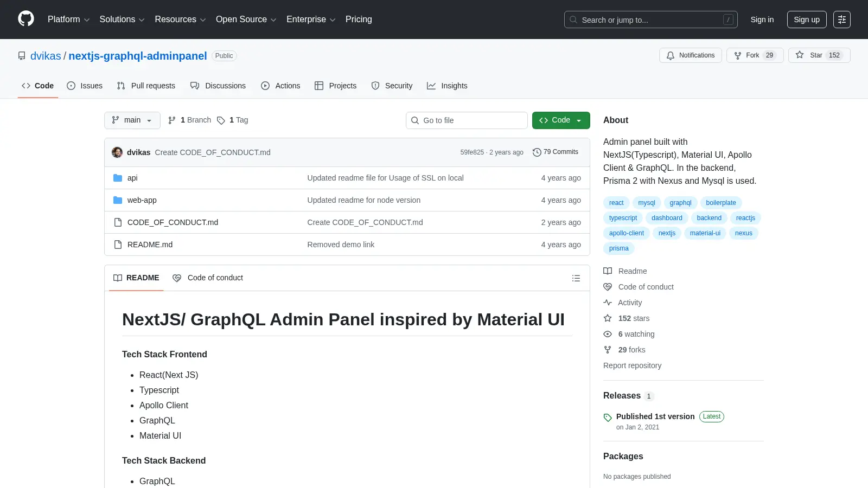This screenshot has width=868, height=488.
Task: Click the search magnifier icon in header
Action: 573,20
